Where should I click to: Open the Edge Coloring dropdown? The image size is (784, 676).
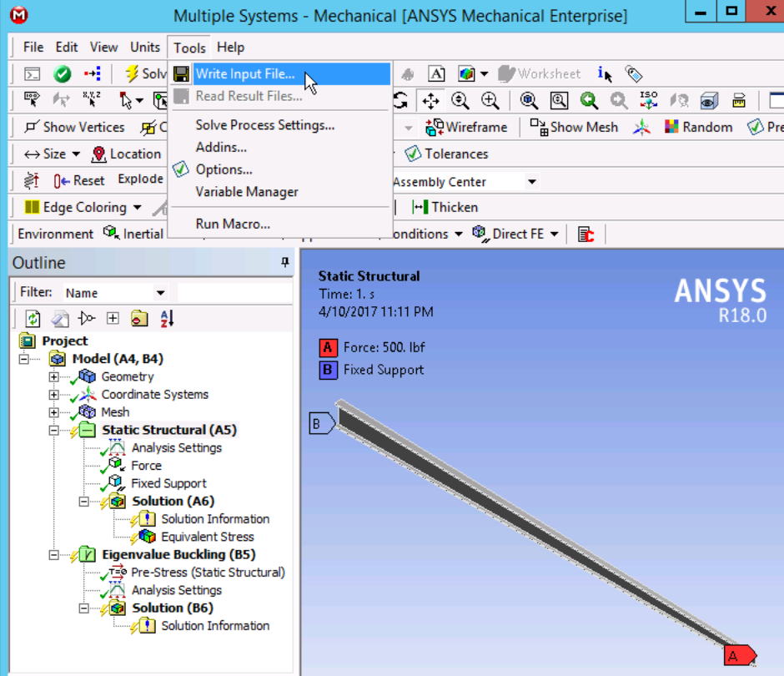138,207
